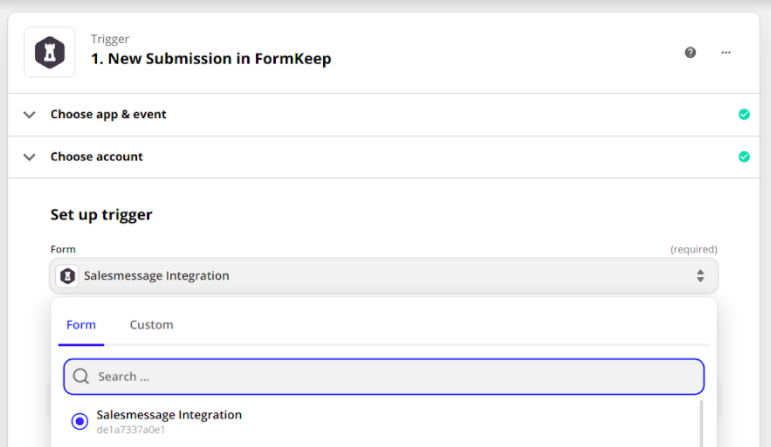Click the Choose app & event section title
This screenshot has height=447, width=771.
[108, 115]
